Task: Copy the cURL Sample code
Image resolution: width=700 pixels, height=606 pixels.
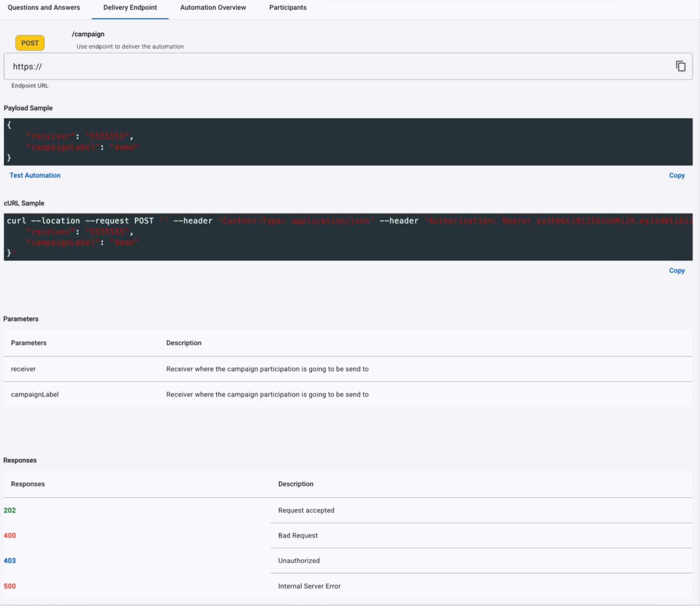Action: (677, 271)
